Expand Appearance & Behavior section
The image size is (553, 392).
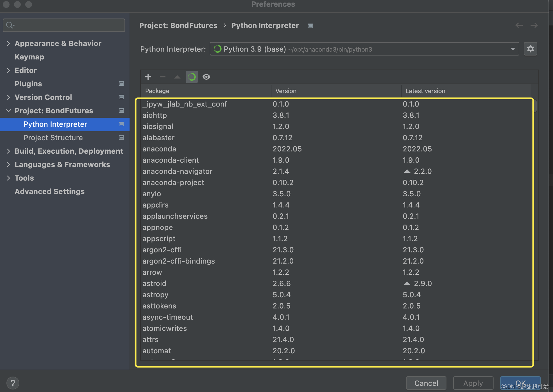(8, 43)
